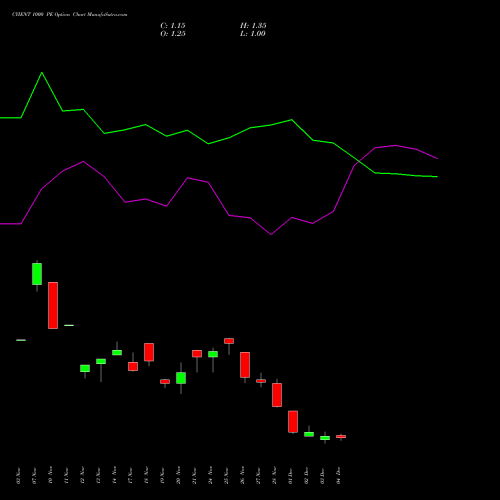Click the lowest dip of the purple line
This screenshot has height=500, width=500.
click(x=271, y=234)
